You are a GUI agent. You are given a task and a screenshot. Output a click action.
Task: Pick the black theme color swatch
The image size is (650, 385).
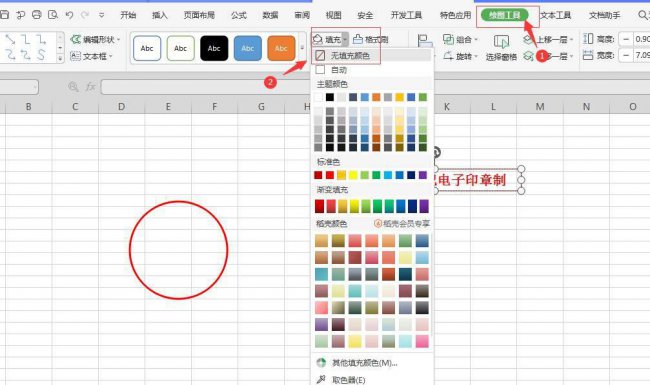(x=330, y=97)
